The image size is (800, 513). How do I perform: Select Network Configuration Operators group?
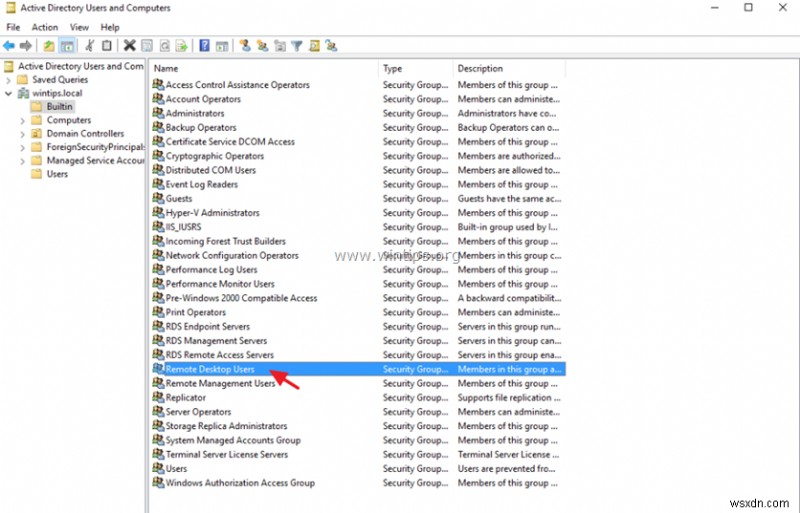point(232,255)
